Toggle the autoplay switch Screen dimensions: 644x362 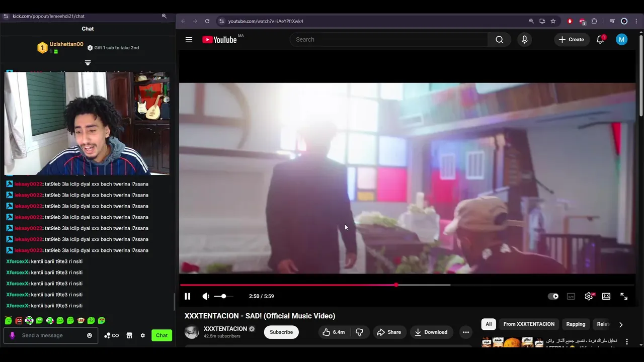click(x=553, y=296)
